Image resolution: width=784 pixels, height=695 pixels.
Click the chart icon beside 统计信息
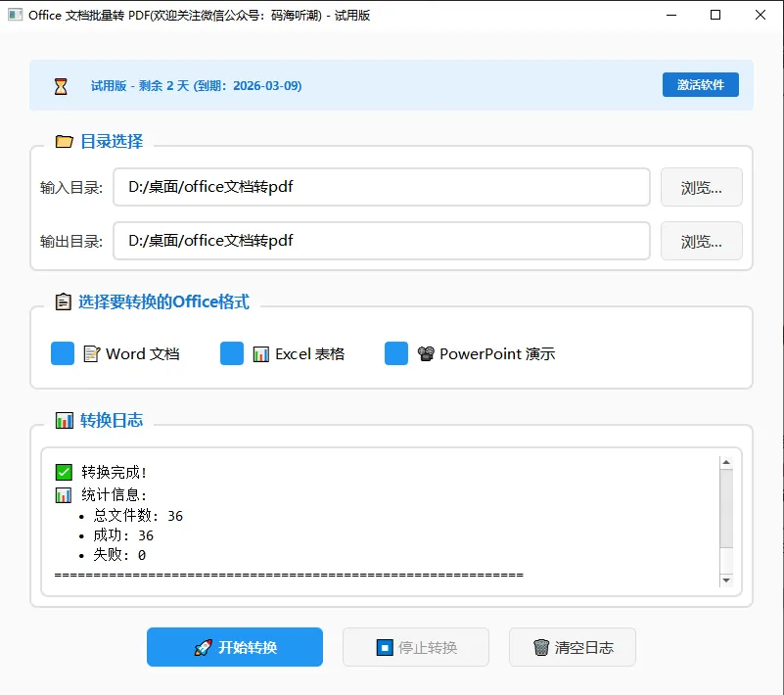point(64,495)
